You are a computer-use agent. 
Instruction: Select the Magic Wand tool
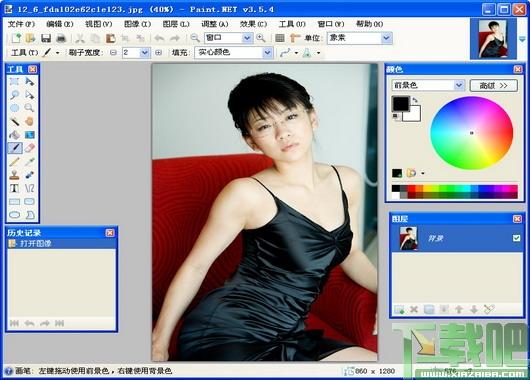coord(14,122)
